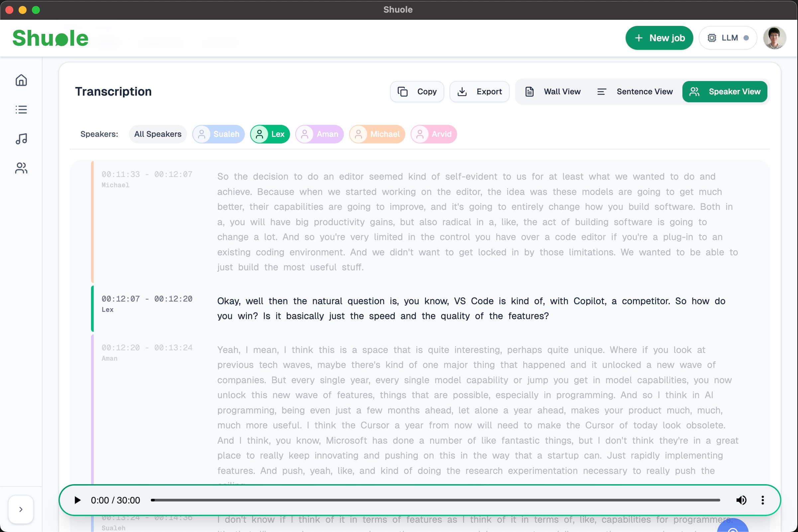Expand the collapsed sidebar with the chevron
Image resolution: width=798 pixels, height=532 pixels.
21,509
